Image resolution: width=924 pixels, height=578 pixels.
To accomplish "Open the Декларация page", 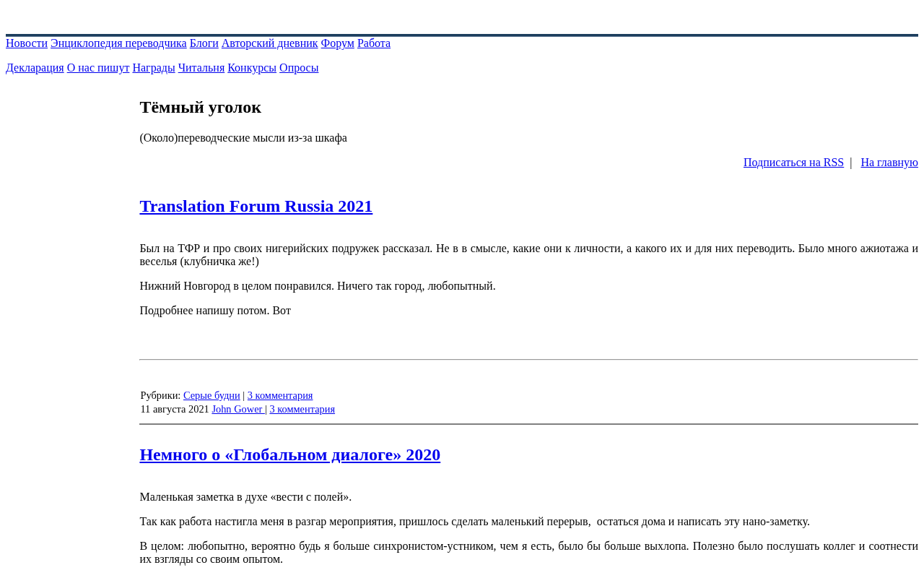I will click(35, 68).
